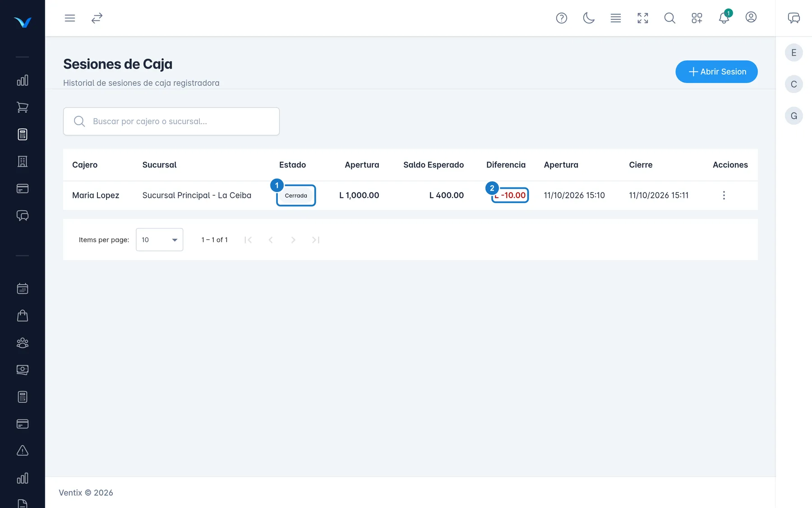Open the highlighted calculator sidebar icon

point(23,135)
